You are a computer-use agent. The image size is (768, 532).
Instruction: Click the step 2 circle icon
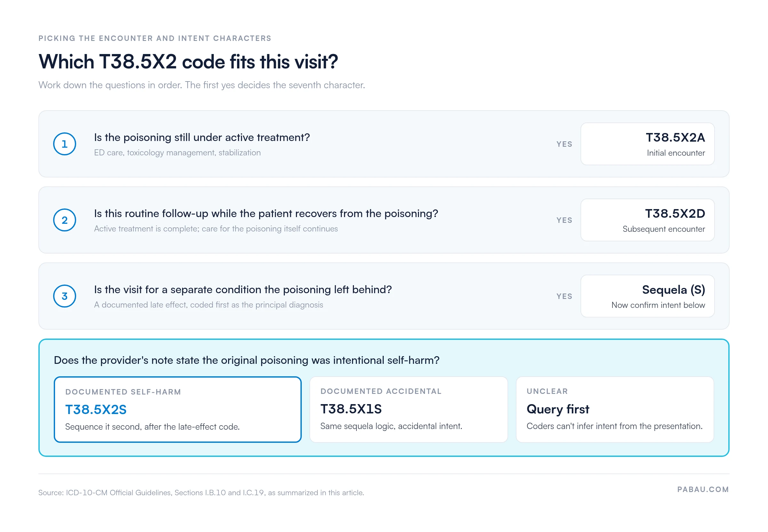click(64, 220)
